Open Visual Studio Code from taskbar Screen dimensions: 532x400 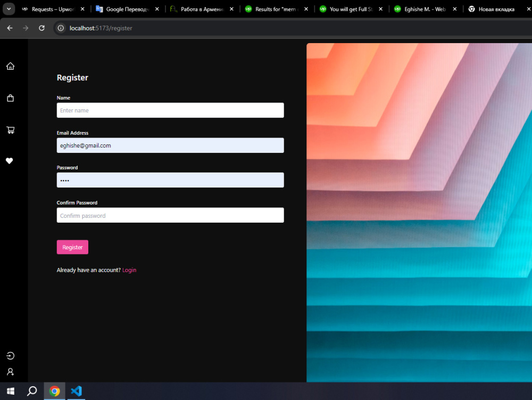[x=76, y=391]
